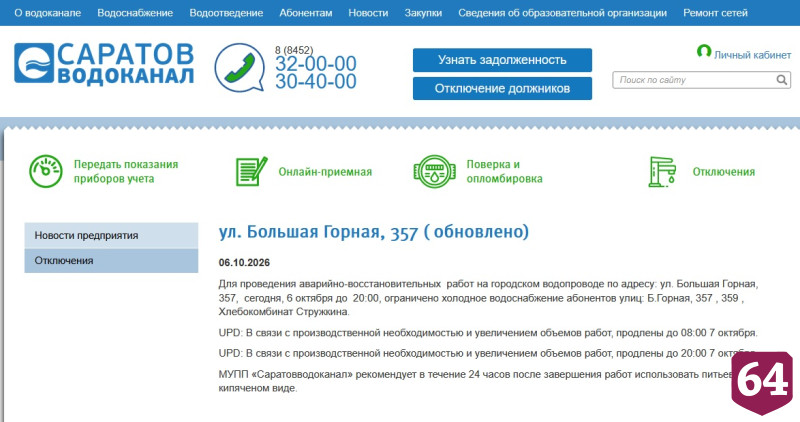Open the Ремонт сетей menu item
This screenshot has height=422, width=800.
(715, 13)
